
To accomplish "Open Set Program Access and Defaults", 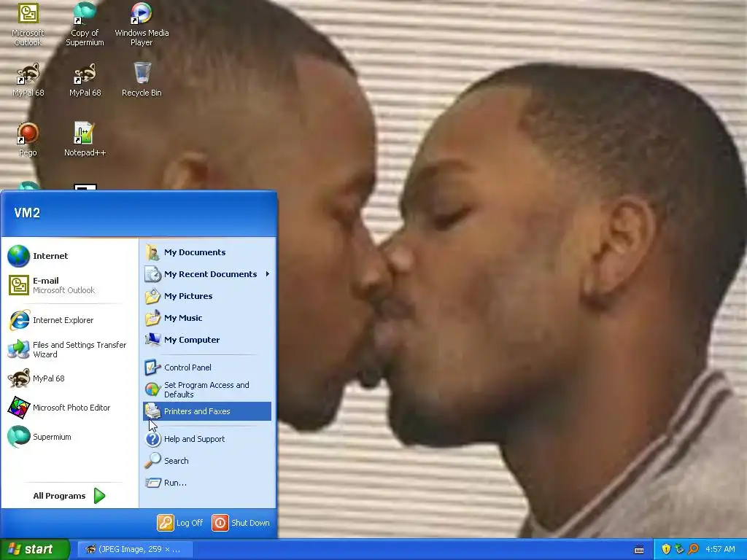I will (206, 389).
